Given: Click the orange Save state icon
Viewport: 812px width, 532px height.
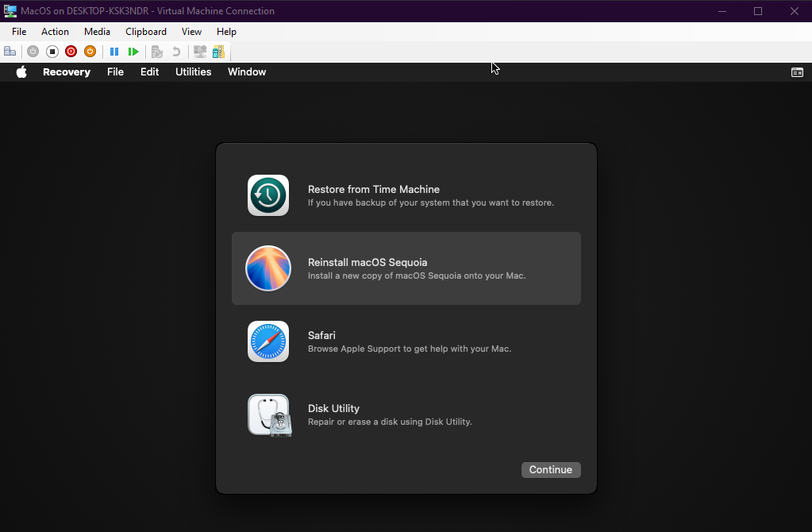Looking at the screenshot, I should 90,52.
